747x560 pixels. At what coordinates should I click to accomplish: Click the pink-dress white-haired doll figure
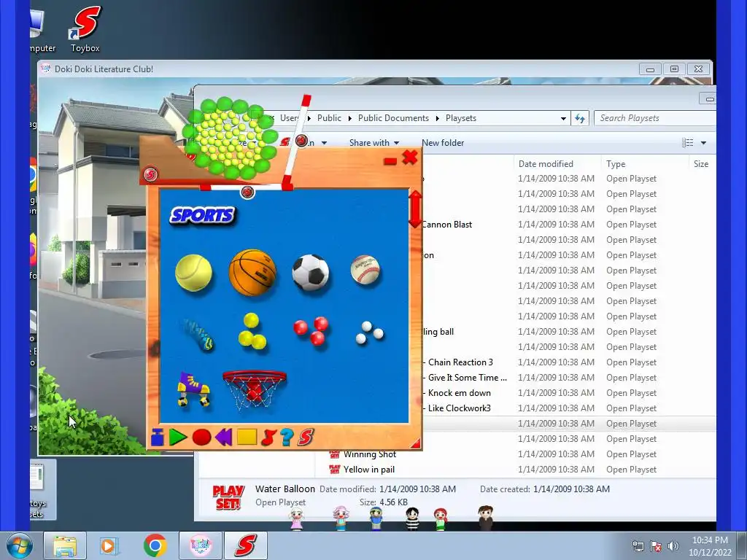point(296,519)
